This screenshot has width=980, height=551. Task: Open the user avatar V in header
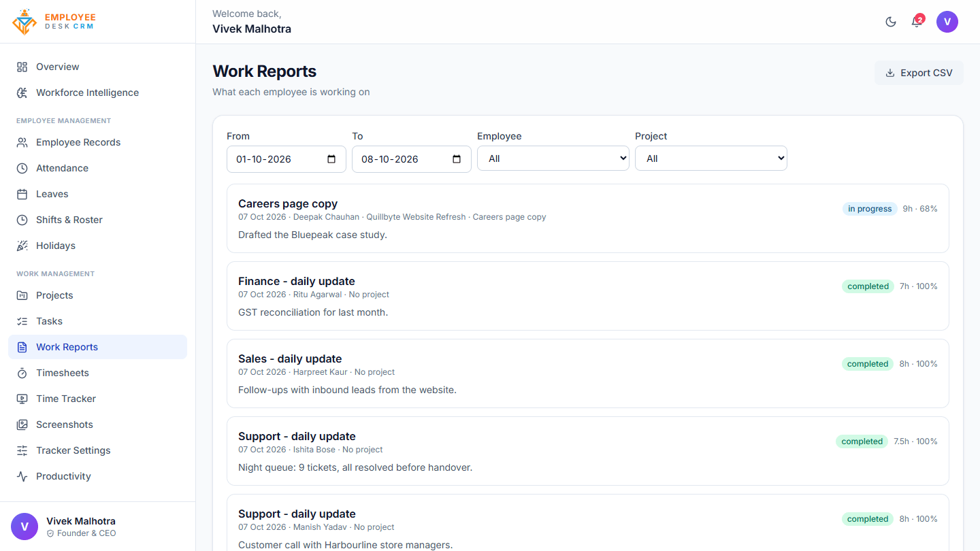[x=947, y=22]
